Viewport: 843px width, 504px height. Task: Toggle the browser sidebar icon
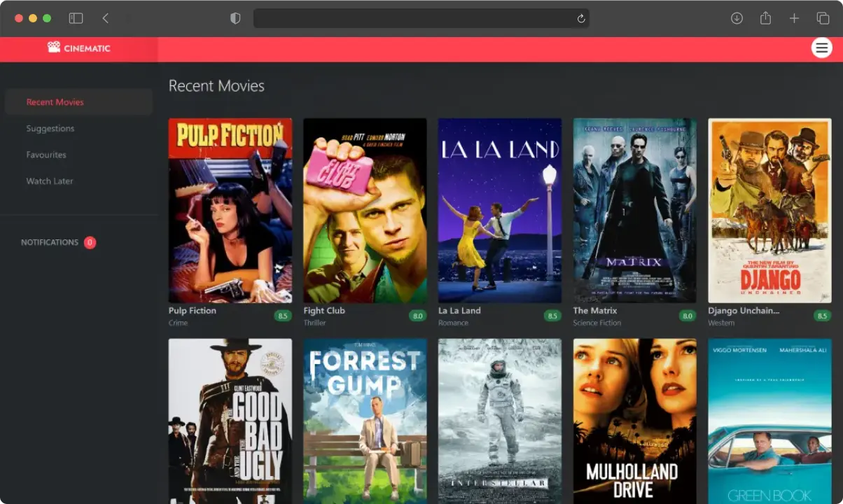coord(76,18)
